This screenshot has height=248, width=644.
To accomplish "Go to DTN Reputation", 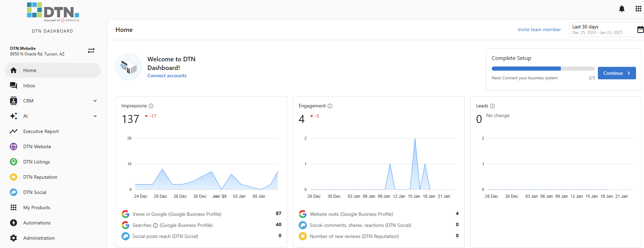I will pyautogui.click(x=53, y=177).
